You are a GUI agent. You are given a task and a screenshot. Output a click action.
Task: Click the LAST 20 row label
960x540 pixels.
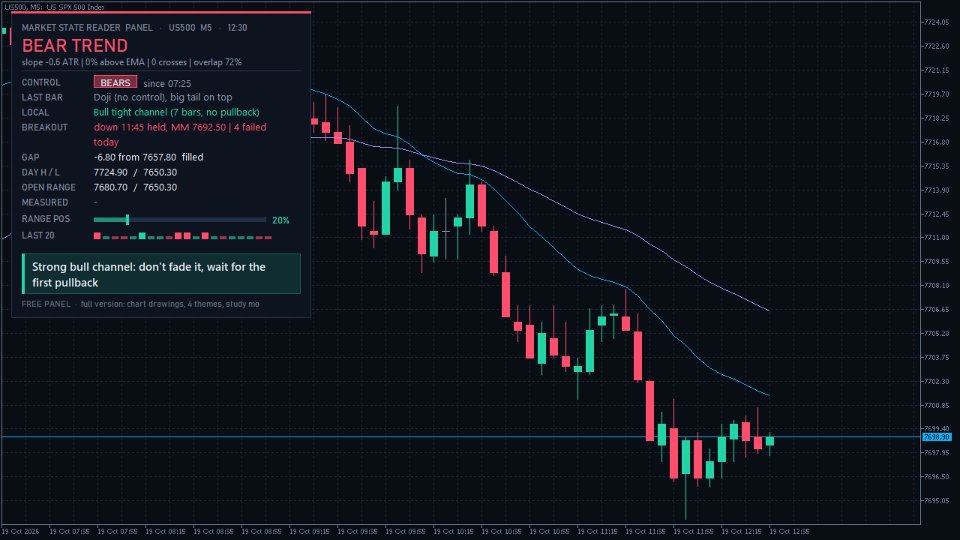click(x=38, y=235)
